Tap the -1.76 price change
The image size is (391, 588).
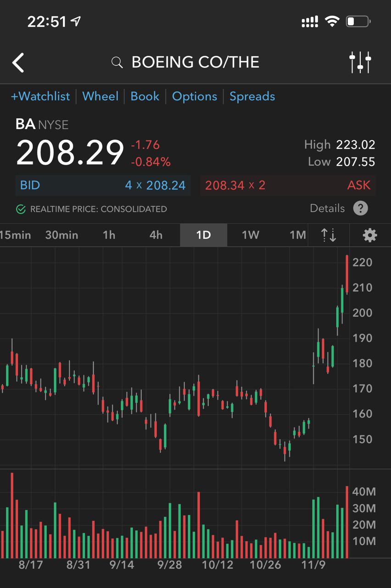coord(145,145)
